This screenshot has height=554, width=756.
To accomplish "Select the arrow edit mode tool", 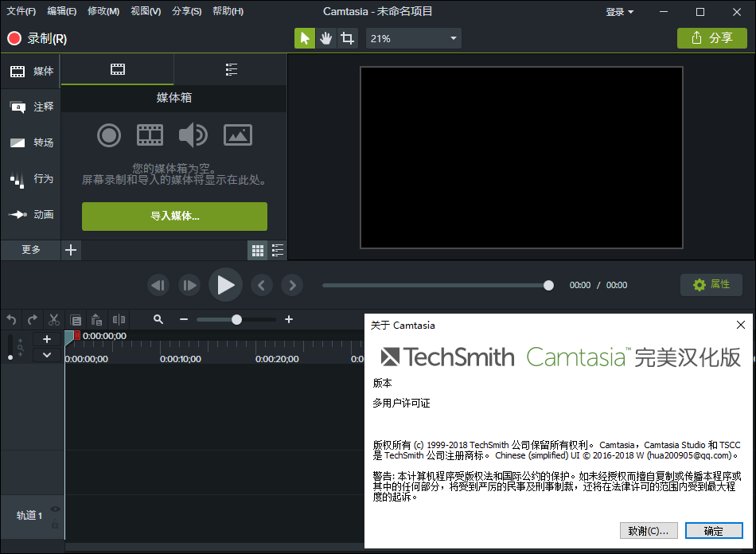I will [305, 38].
